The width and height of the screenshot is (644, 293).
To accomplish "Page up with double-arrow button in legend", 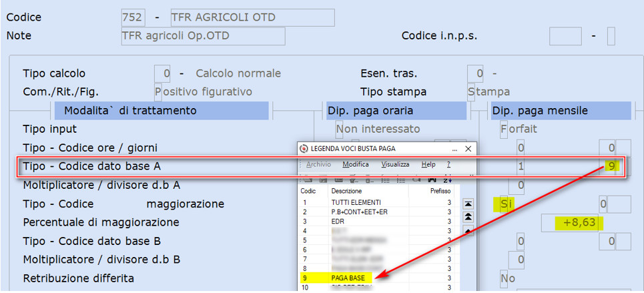I will tap(468, 216).
